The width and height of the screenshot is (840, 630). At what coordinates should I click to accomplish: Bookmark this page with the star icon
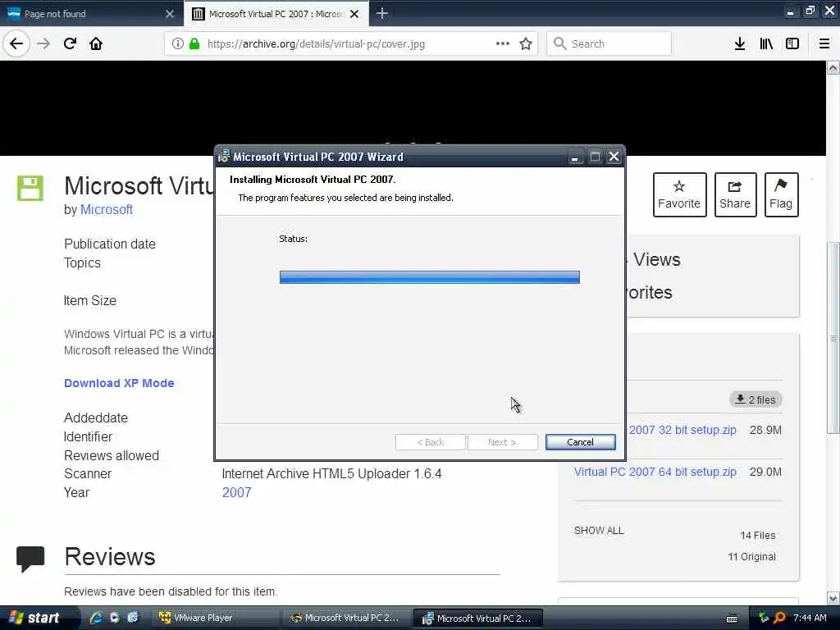(526, 43)
